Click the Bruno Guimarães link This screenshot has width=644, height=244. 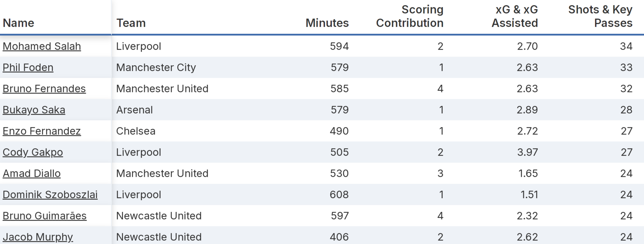click(44, 216)
